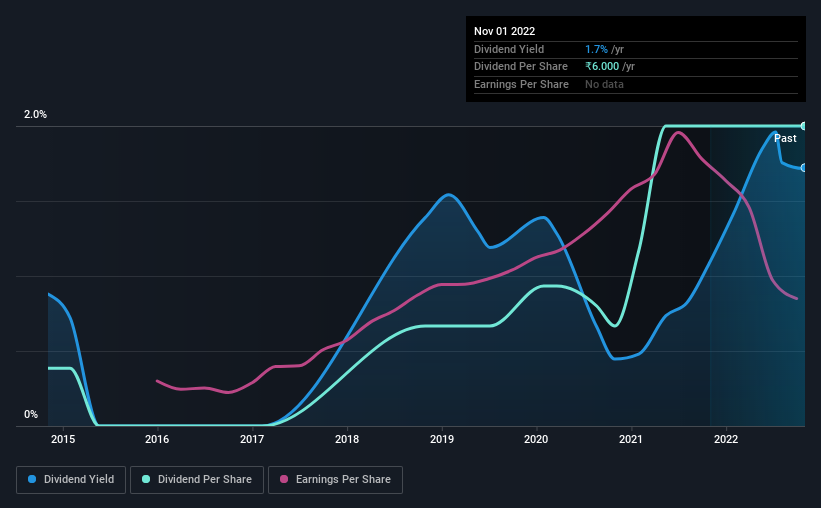
Task: Select the 2018 x-axis label
Action: point(347,439)
